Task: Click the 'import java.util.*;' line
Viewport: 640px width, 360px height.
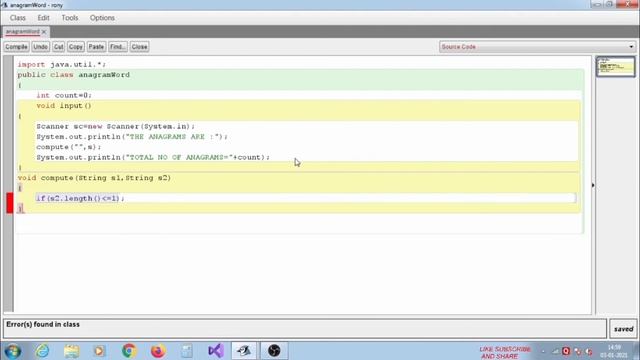Action: [x=62, y=64]
